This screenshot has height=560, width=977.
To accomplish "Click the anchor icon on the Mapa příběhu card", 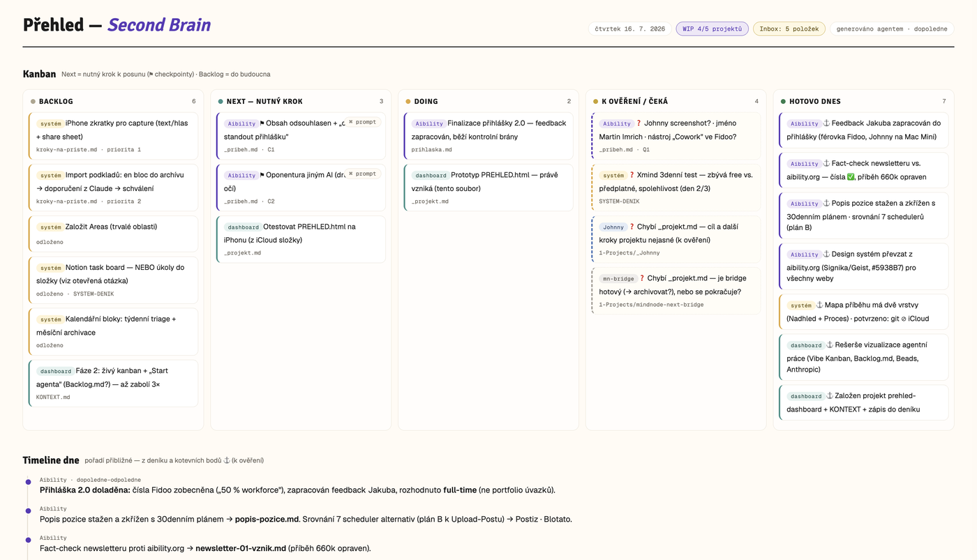I will 820,305.
